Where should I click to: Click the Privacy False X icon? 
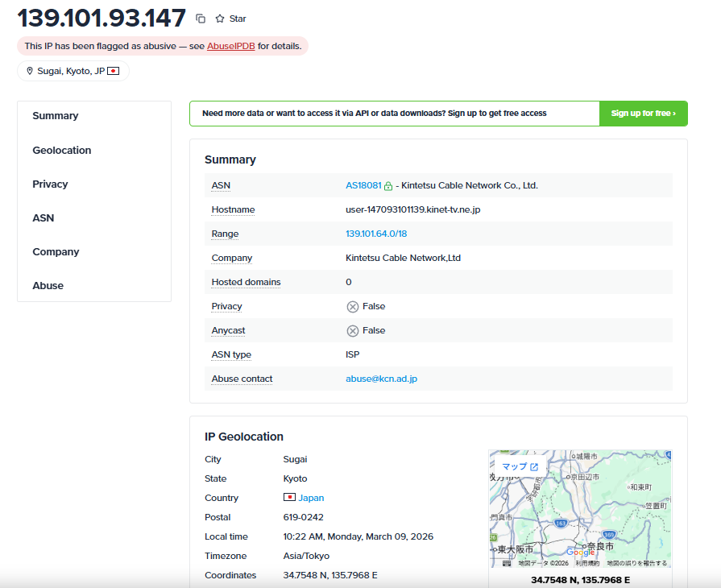[x=352, y=306]
